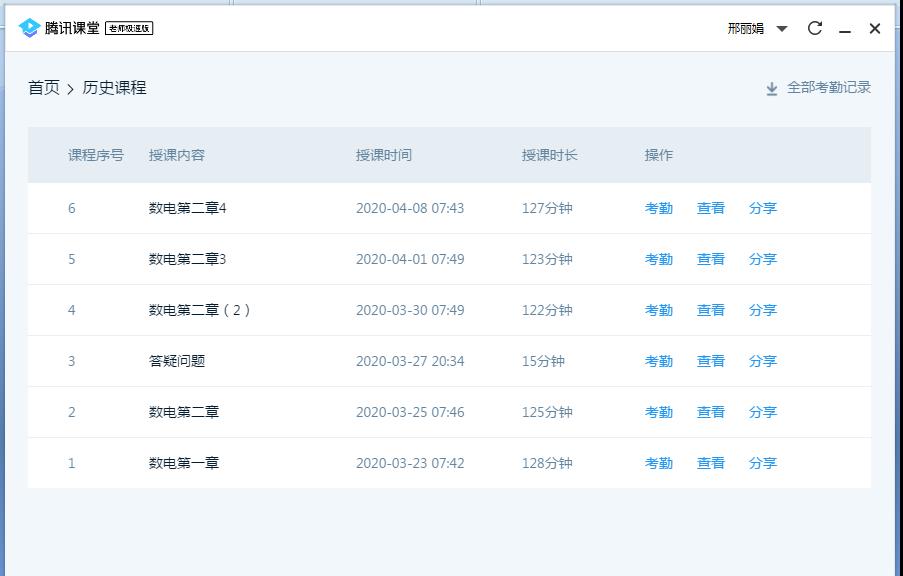Share the 数电第二章 lesson number 2
The height and width of the screenshot is (576, 903).
(x=762, y=412)
